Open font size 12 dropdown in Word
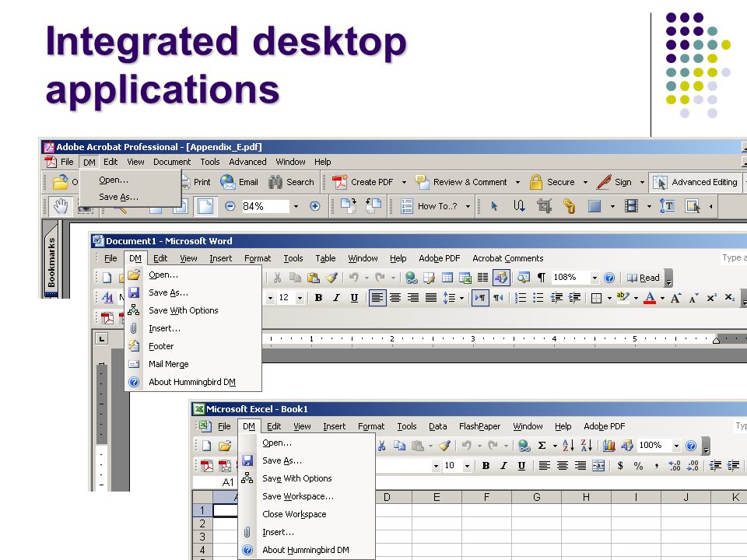 tap(300, 298)
